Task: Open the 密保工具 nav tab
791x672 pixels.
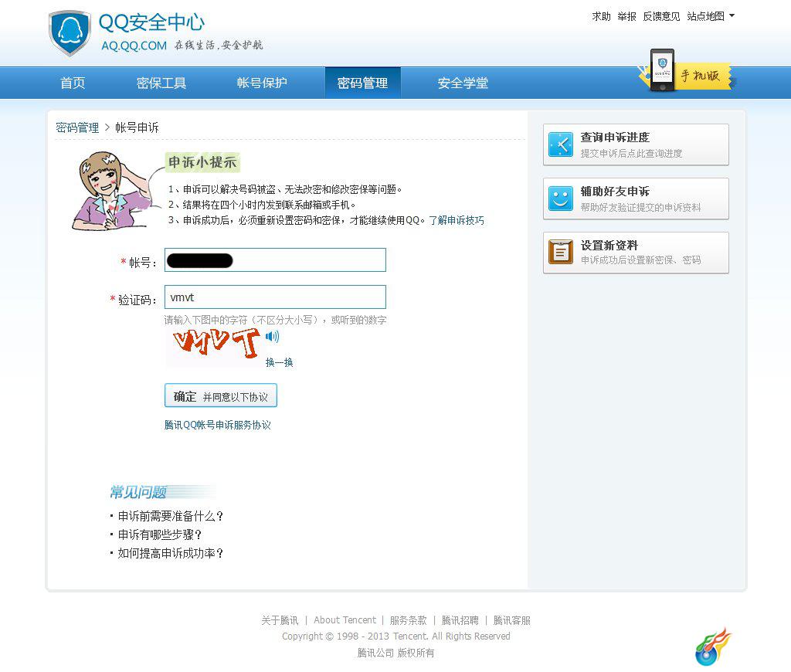Action: point(161,83)
